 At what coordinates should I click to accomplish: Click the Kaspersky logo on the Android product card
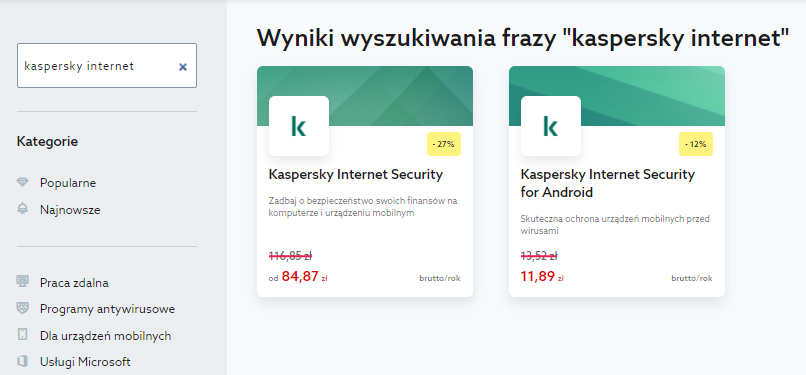point(551,126)
